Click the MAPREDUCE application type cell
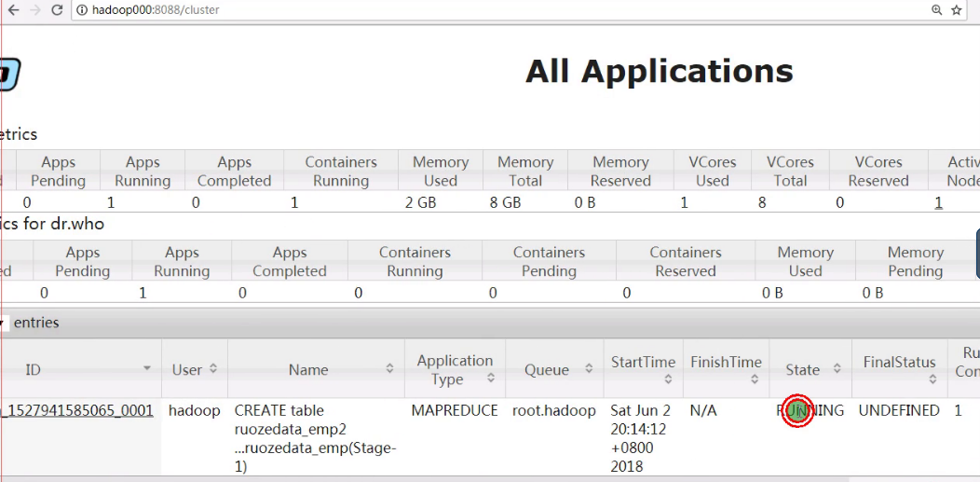 pyautogui.click(x=455, y=411)
